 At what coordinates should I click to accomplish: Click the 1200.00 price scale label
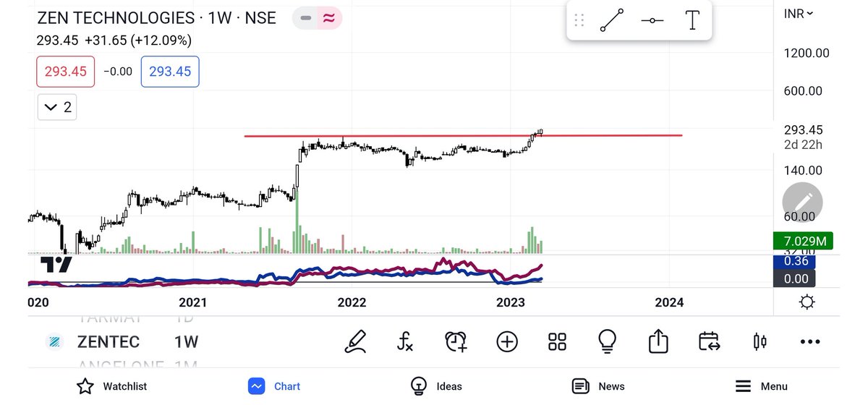tap(807, 53)
